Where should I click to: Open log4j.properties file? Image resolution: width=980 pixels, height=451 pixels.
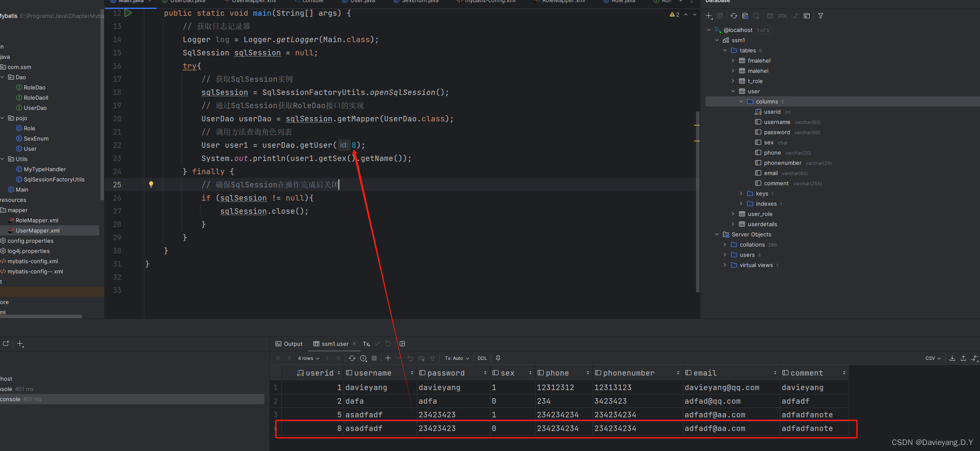(x=29, y=251)
